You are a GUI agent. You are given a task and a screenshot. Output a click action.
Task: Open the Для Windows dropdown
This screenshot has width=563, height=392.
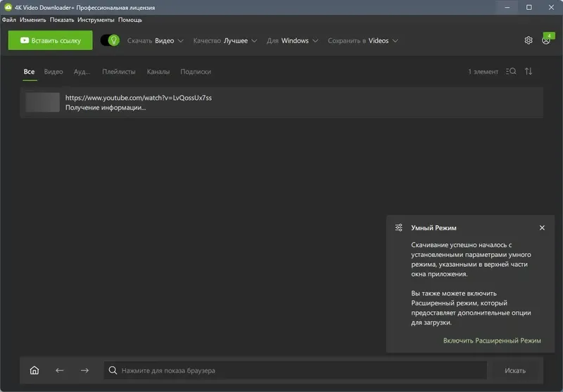[292, 41]
